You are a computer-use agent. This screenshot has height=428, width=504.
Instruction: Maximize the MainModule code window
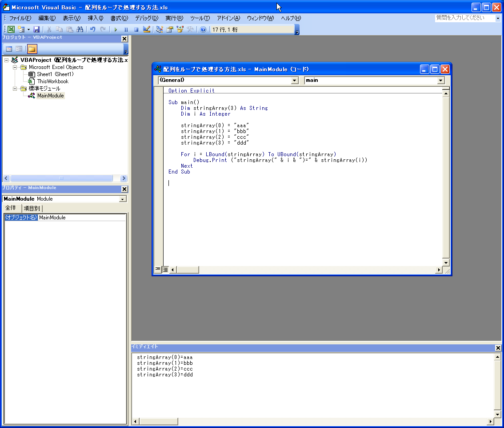pyautogui.click(x=435, y=69)
